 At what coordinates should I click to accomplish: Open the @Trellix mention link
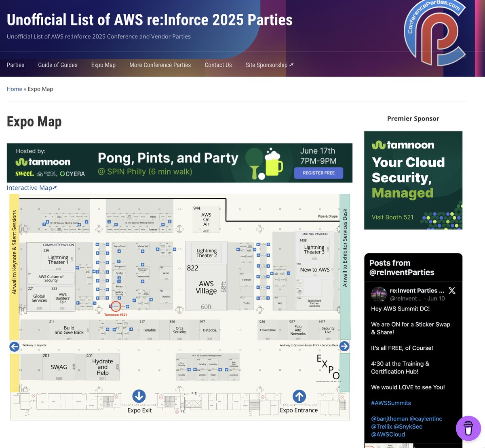tap(382, 427)
